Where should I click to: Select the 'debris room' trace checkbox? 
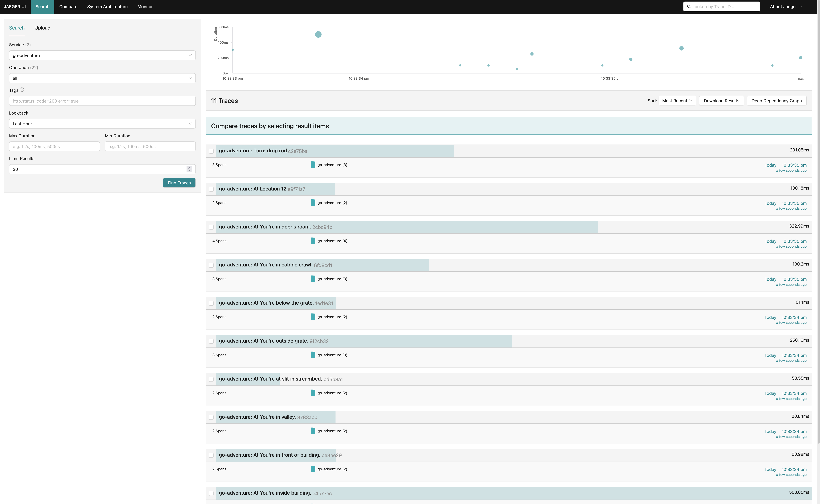click(211, 227)
